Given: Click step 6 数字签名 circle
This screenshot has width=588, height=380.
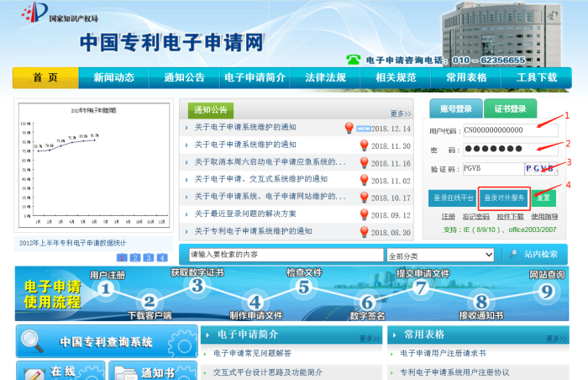Looking at the screenshot, I should tap(367, 303).
